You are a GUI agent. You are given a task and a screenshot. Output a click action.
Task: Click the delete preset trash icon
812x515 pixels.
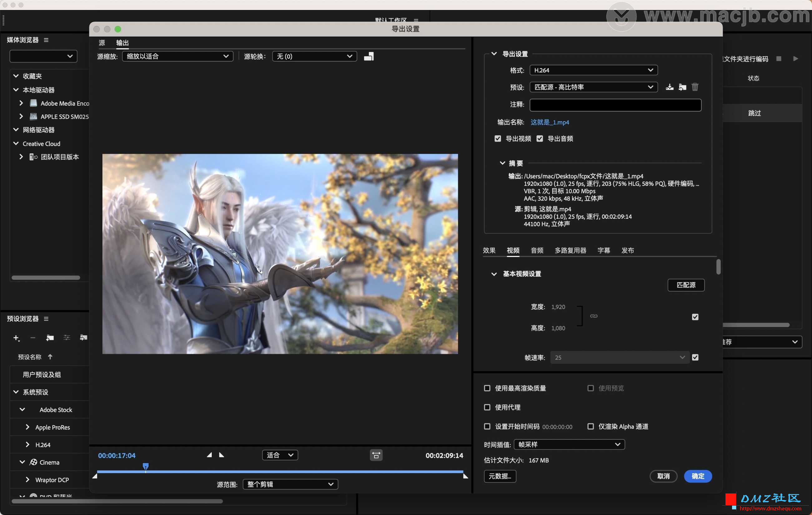(x=695, y=87)
